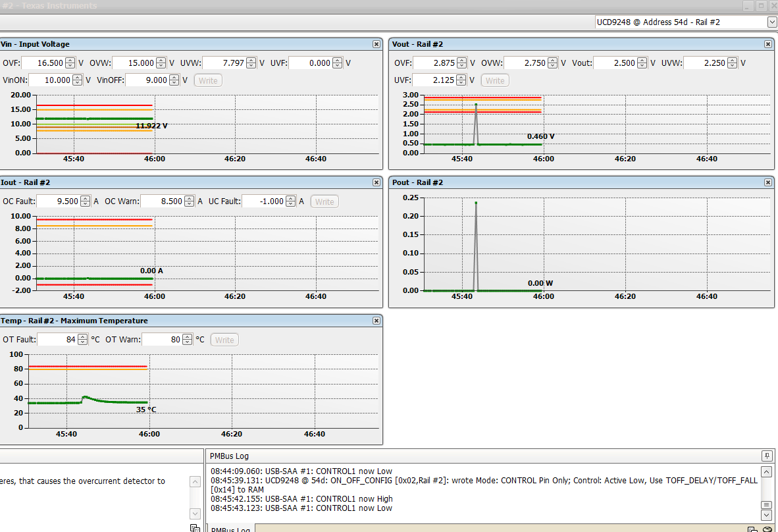The width and height of the screenshot is (778, 532).
Task: Adjust the VinON stepper arrows
Action: click(x=78, y=80)
